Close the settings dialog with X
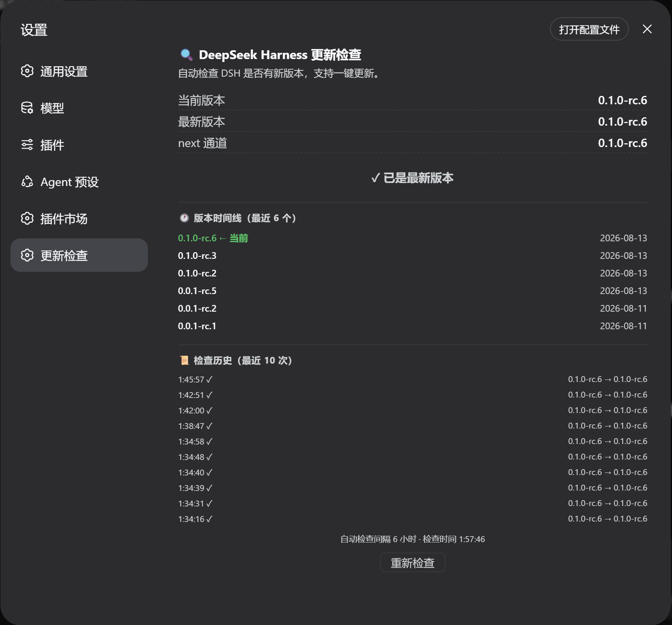The width and height of the screenshot is (672, 625). 647,29
